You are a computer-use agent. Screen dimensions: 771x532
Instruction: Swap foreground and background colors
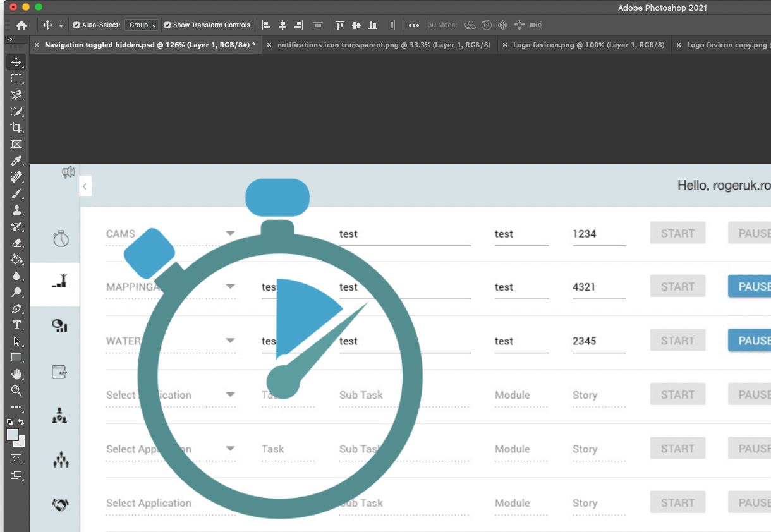pos(21,421)
